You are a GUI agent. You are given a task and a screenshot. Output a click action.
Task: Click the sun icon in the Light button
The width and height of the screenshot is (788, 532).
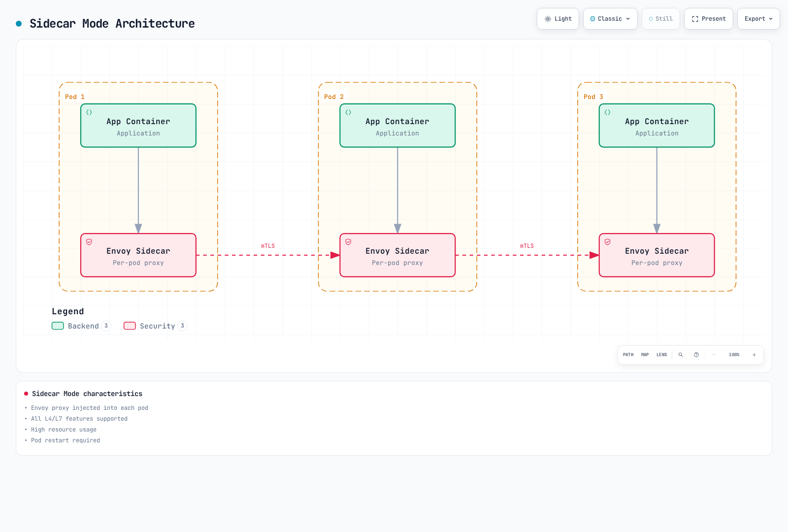[548, 19]
